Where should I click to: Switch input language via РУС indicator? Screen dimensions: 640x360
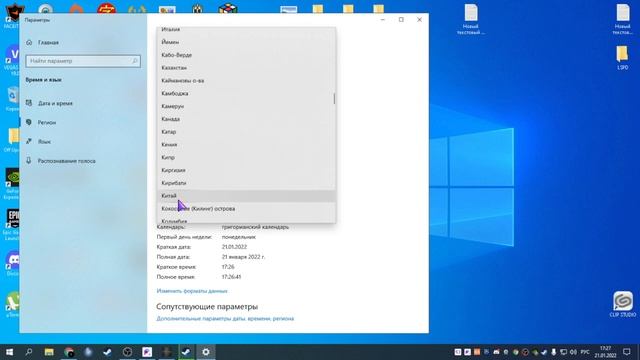[585, 352]
